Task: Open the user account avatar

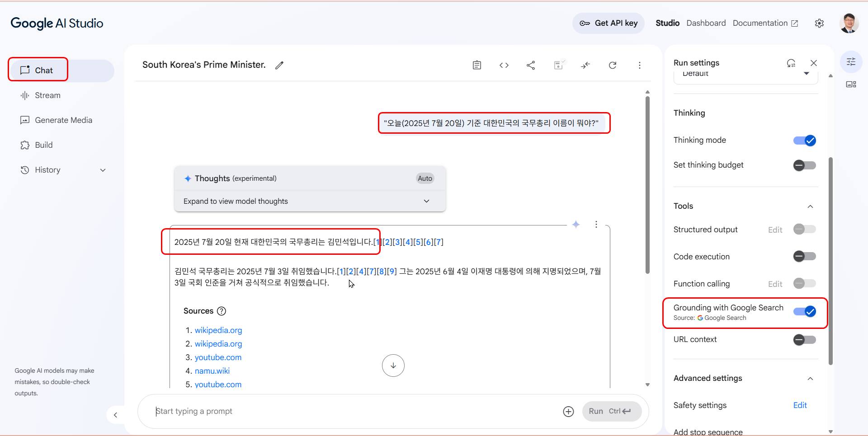Action: [849, 23]
